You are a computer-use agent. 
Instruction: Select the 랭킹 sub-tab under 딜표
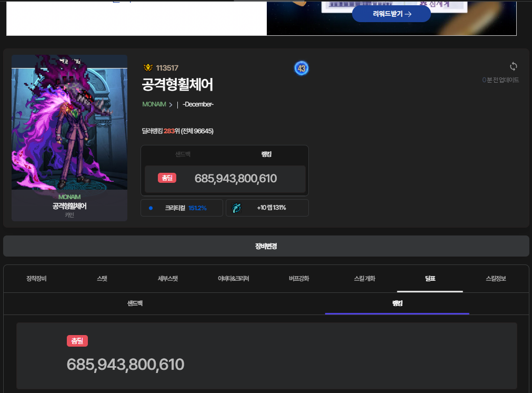click(397, 303)
